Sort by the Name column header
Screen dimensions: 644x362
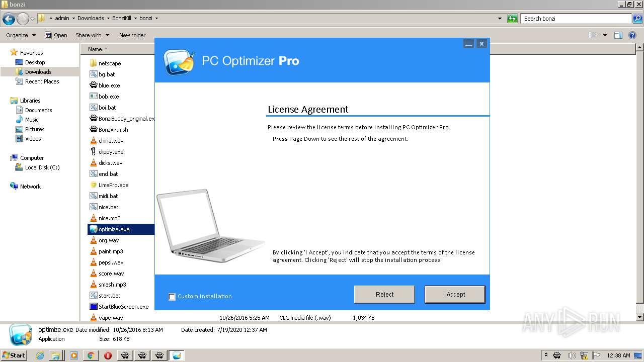(x=95, y=49)
